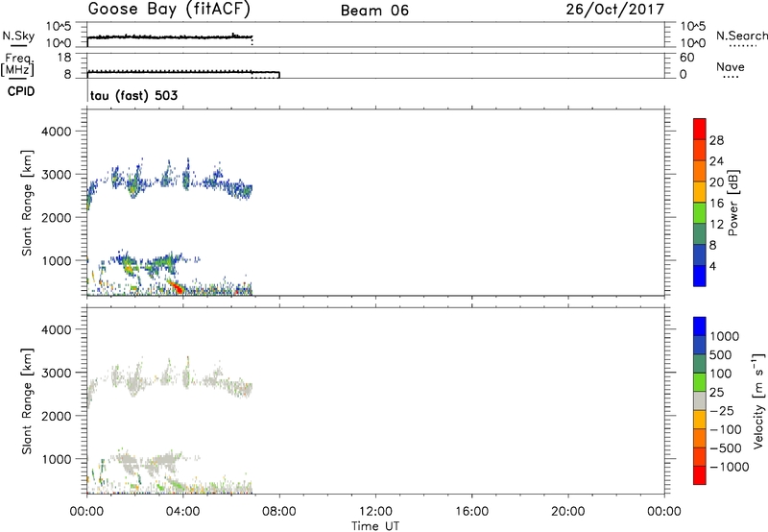The height and width of the screenshot is (532, 768).
Task: Click the '4000' tick on power panel
Action: (x=56, y=132)
